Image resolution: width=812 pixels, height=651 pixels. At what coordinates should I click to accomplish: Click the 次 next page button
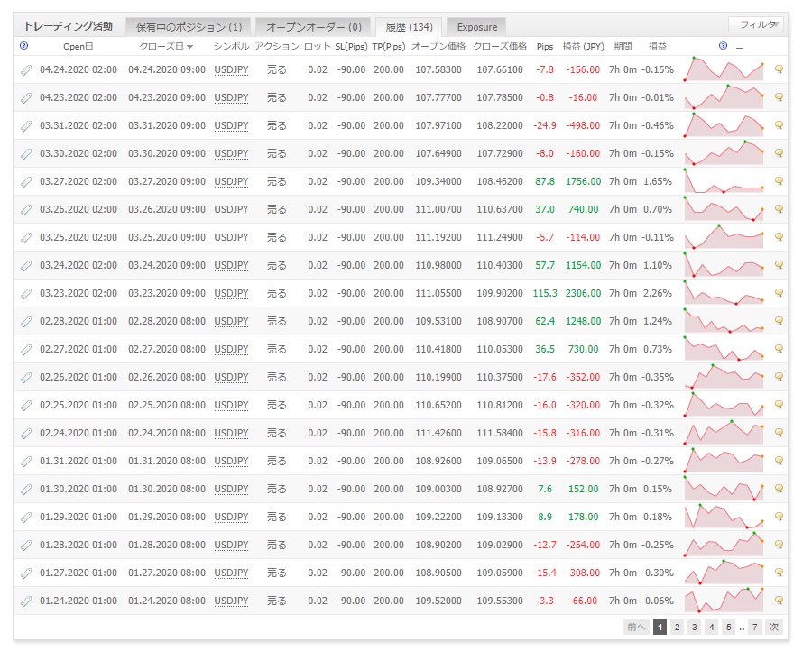pyautogui.click(x=774, y=627)
